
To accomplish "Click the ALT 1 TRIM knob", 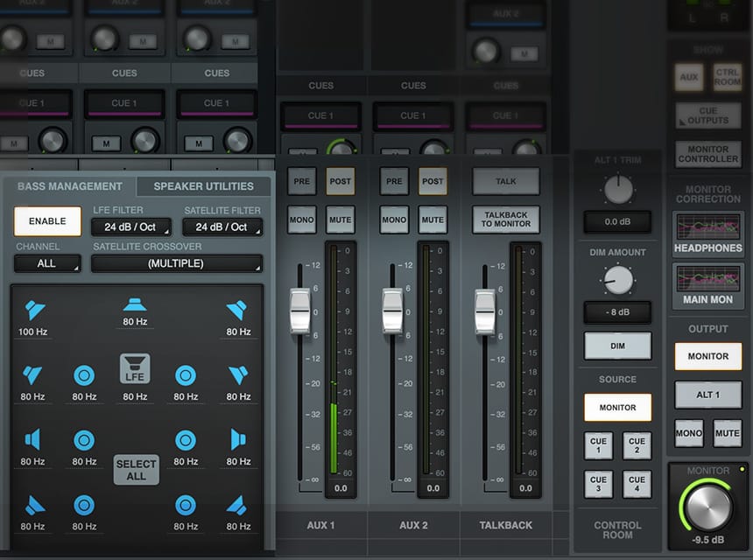I will coord(618,189).
